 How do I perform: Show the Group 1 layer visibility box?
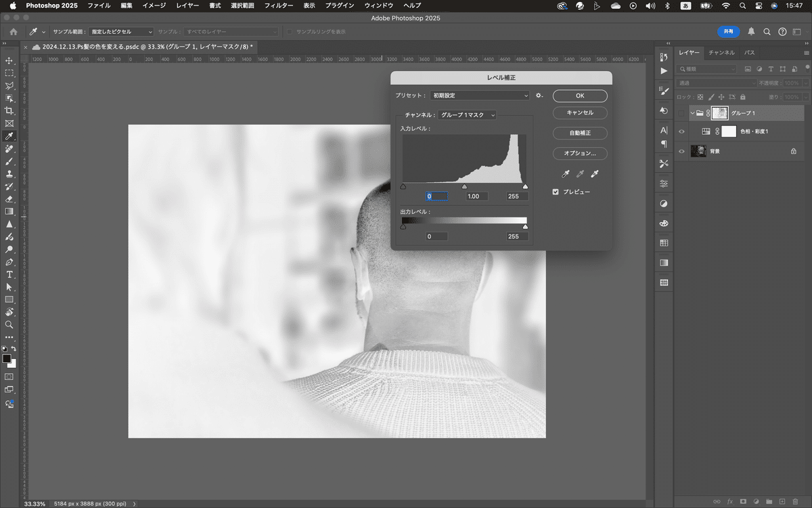pos(682,112)
